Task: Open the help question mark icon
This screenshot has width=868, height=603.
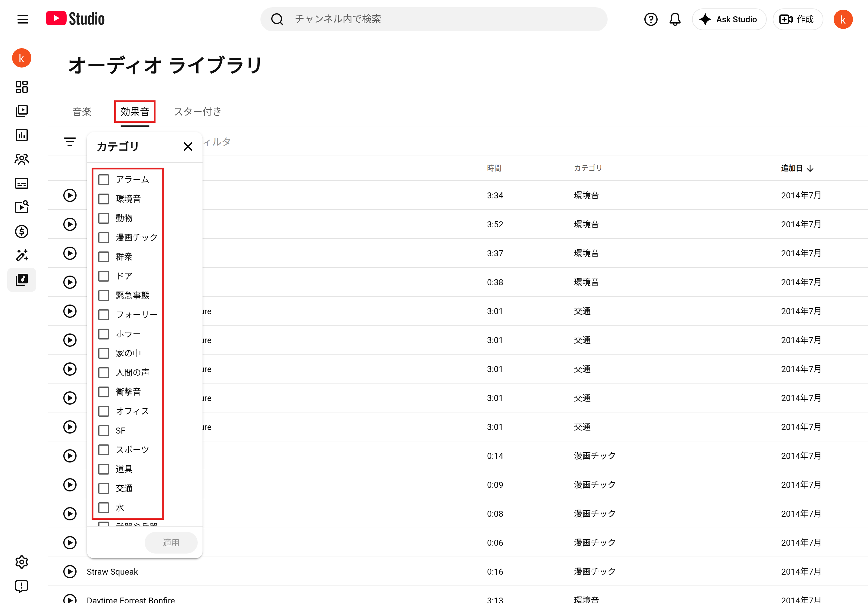Action: pos(651,19)
